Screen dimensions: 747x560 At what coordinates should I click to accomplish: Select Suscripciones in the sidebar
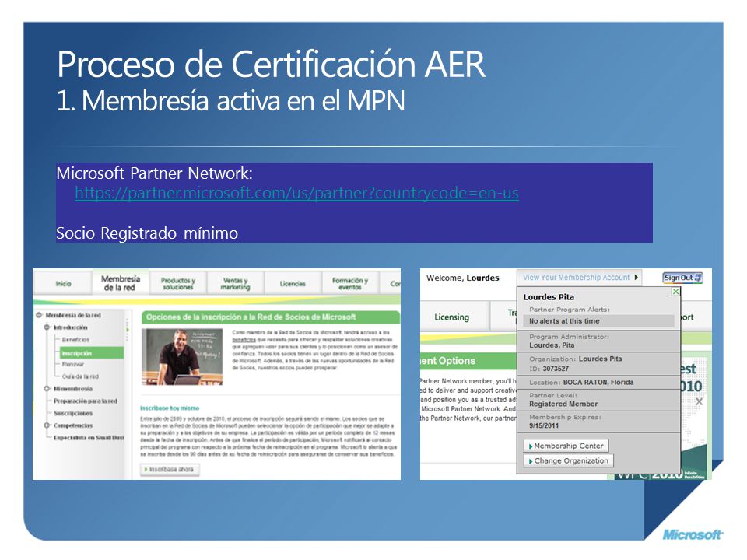73,413
